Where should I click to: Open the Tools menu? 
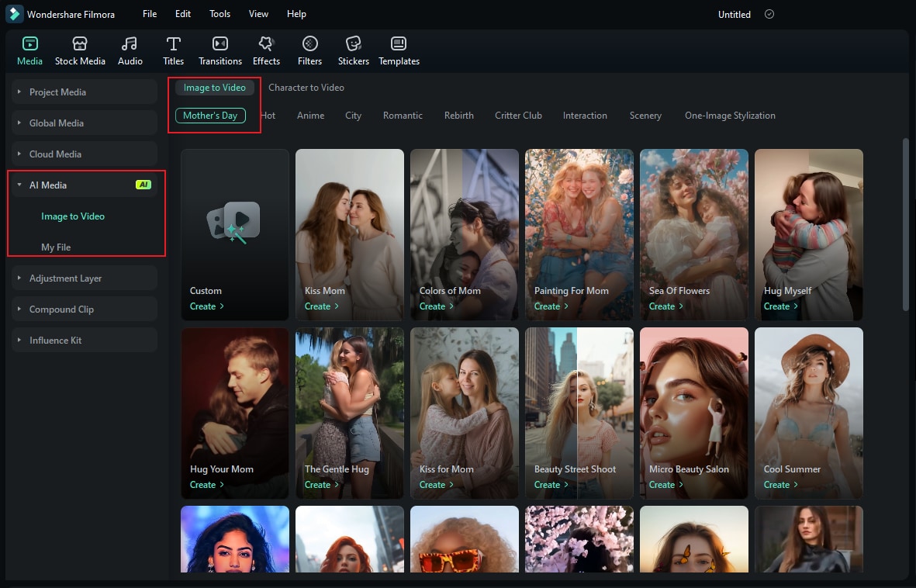click(219, 14)
